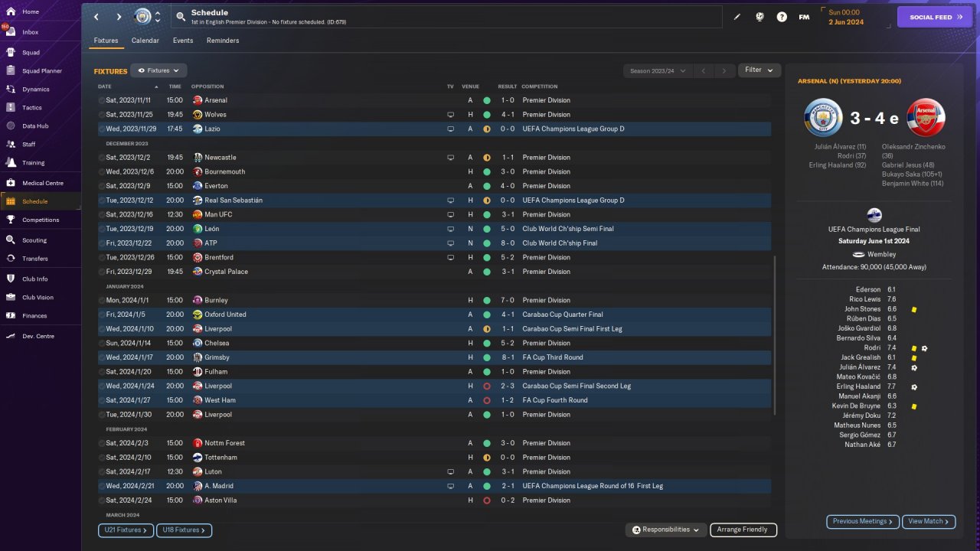This screenshot has height=551, width=980.
Task: Go forward with the right arrow
Action: pos(119,17)
